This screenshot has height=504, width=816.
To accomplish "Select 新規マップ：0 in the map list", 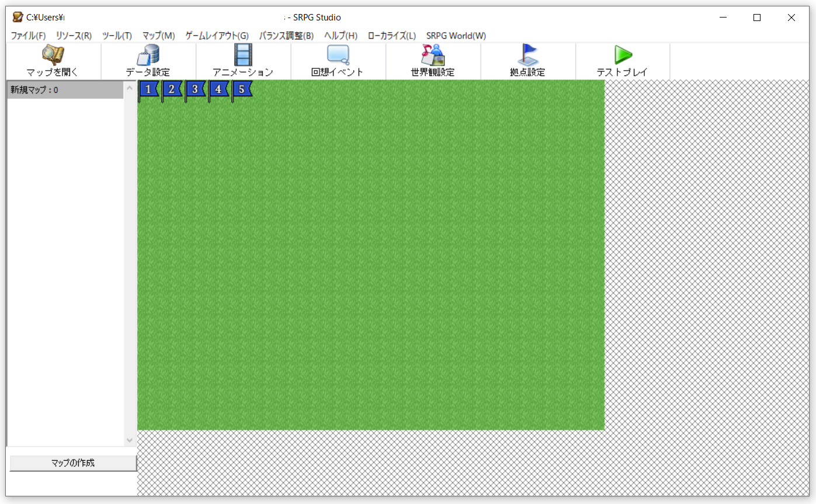I will pyautogui.click(x=64, y=90).
